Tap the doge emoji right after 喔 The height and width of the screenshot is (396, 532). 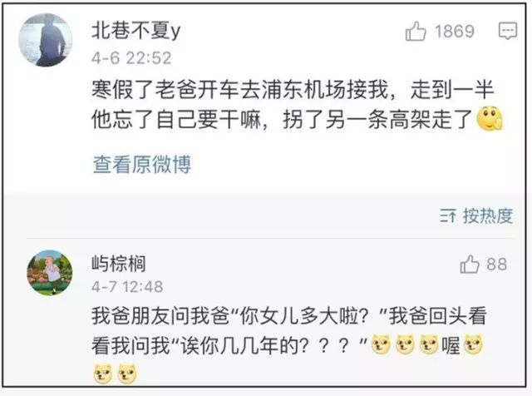pos(473,344)
